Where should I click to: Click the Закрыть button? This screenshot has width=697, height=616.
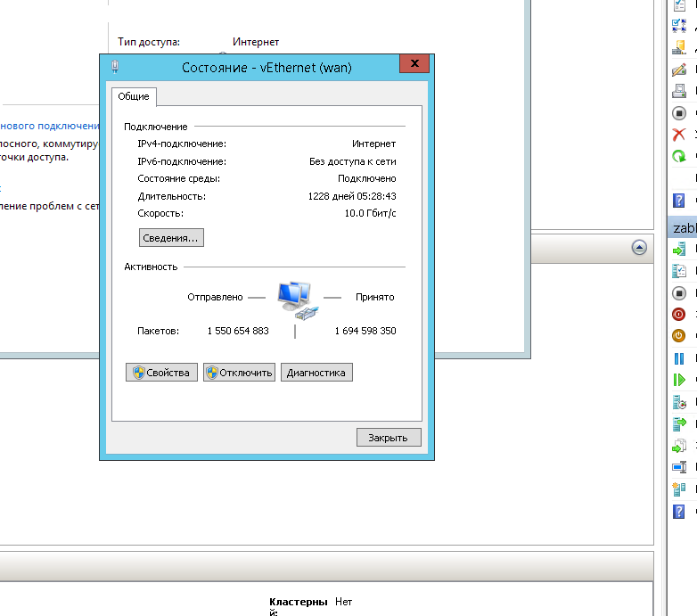click(389, 438)
